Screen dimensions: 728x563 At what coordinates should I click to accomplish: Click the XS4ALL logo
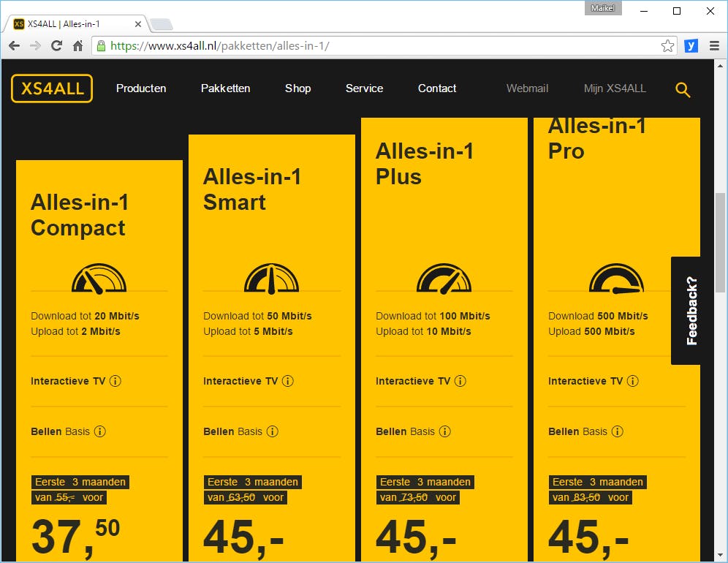click(x=52, y=88)
